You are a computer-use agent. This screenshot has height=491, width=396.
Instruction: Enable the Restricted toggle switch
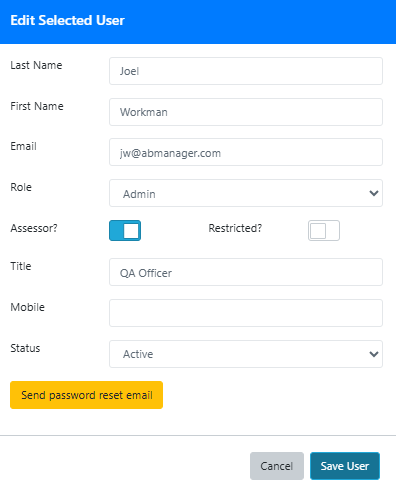point(324,230)
